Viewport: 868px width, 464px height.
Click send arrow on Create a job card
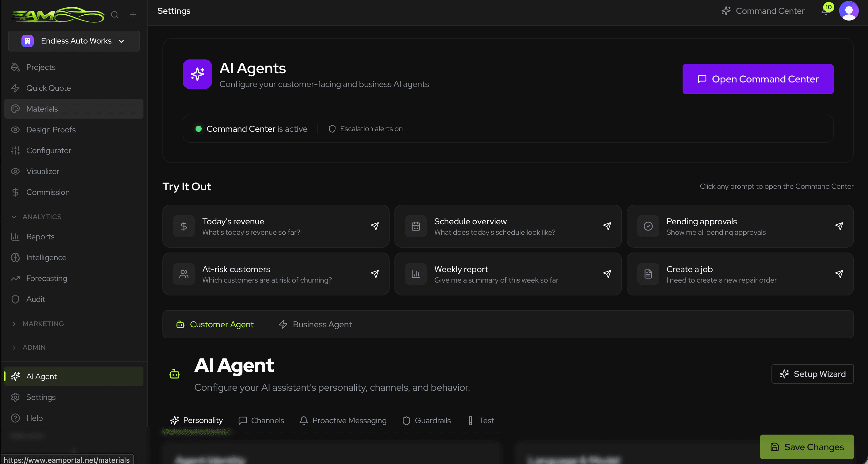click(x=839, y=274)
